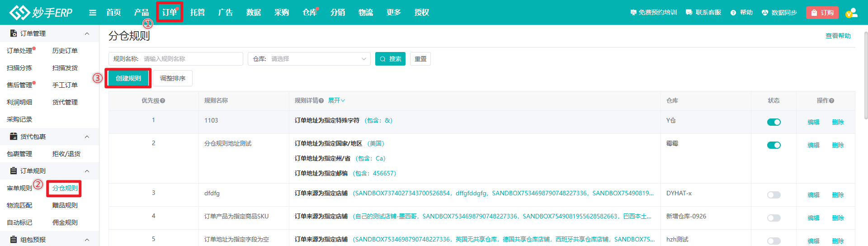The width and height of the screenshot is (868, 246).
Task: Click the hamburger menu collapse icon
Action: pyautogui.click(x=93, y=13)
